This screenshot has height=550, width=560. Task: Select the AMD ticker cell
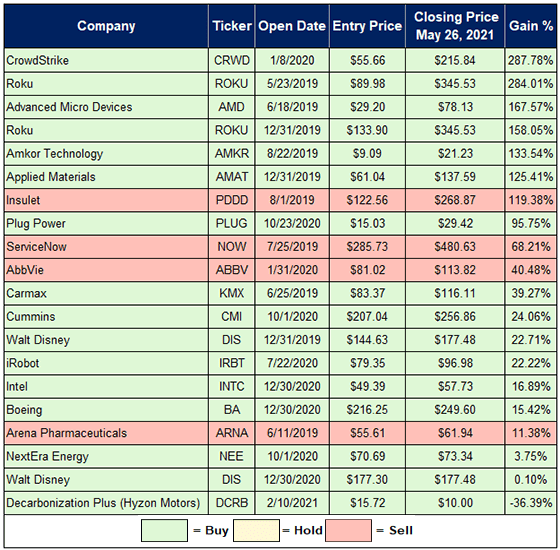[232, 107]
